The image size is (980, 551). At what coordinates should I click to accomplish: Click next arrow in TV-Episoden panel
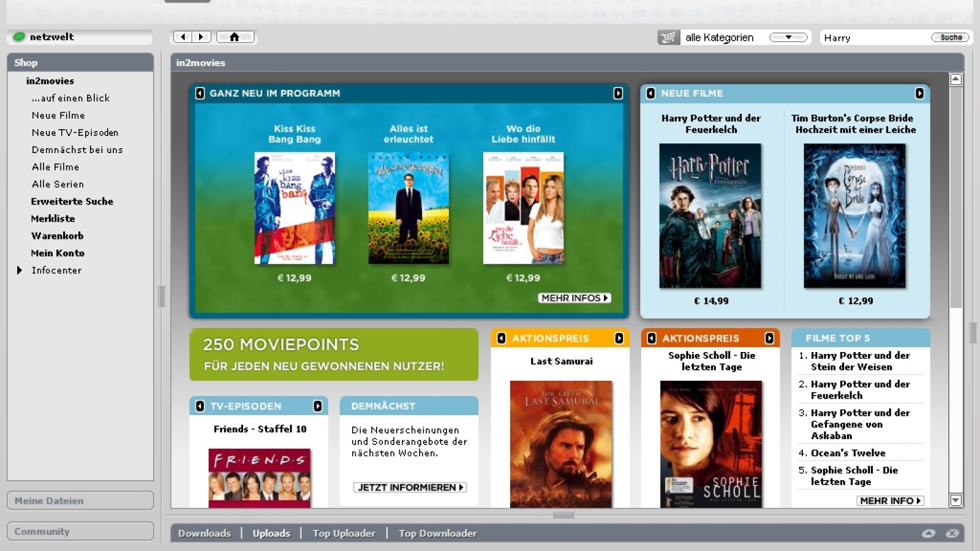(x=317, y=406)
